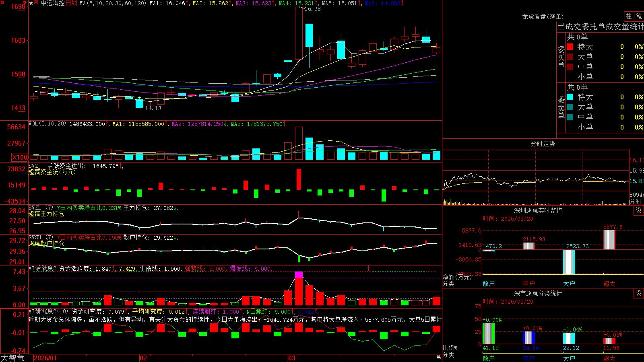This screenshot has height=362, width=644.
Task: Click the 超赢主力持仓 label
Action: point(46,214)
